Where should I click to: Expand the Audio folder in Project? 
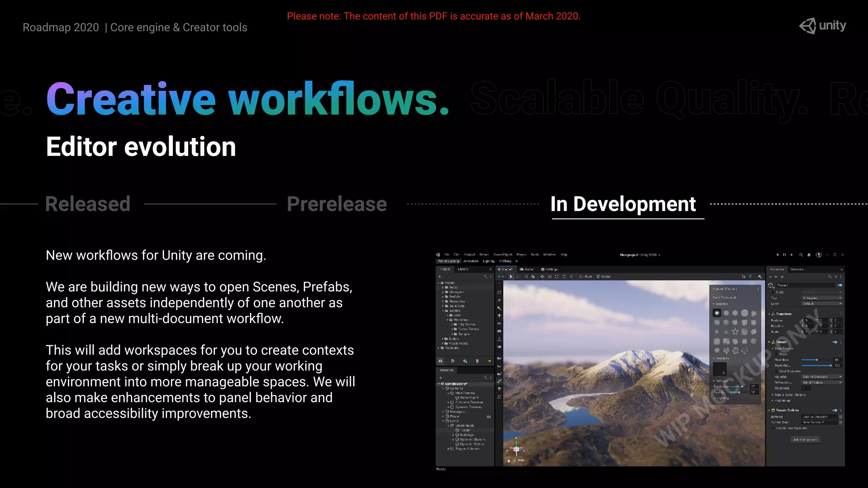[x=443, y=287]
